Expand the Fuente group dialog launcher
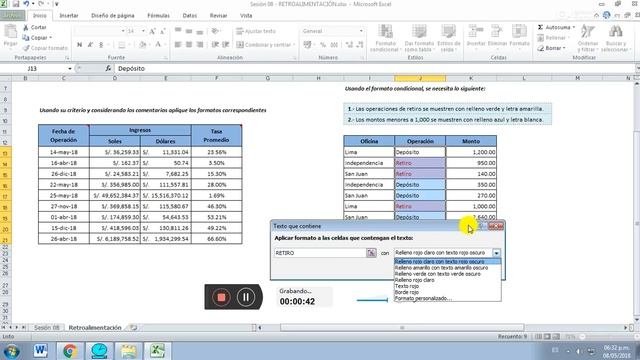The height and width of the screenshot is (360, 640). click(x=166, y=58)
